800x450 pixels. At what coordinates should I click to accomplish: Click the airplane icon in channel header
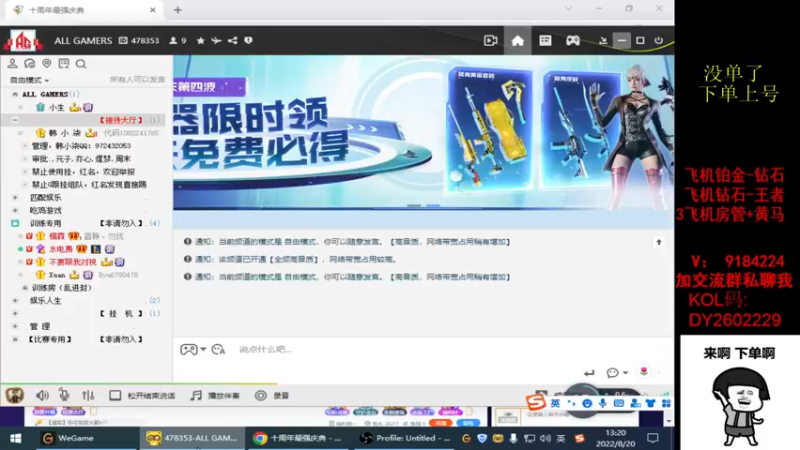pyautogui.click(x=216, y=40)
